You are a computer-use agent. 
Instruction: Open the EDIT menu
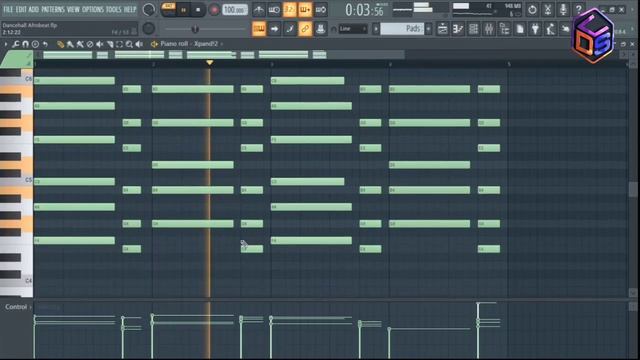[21, 9]
